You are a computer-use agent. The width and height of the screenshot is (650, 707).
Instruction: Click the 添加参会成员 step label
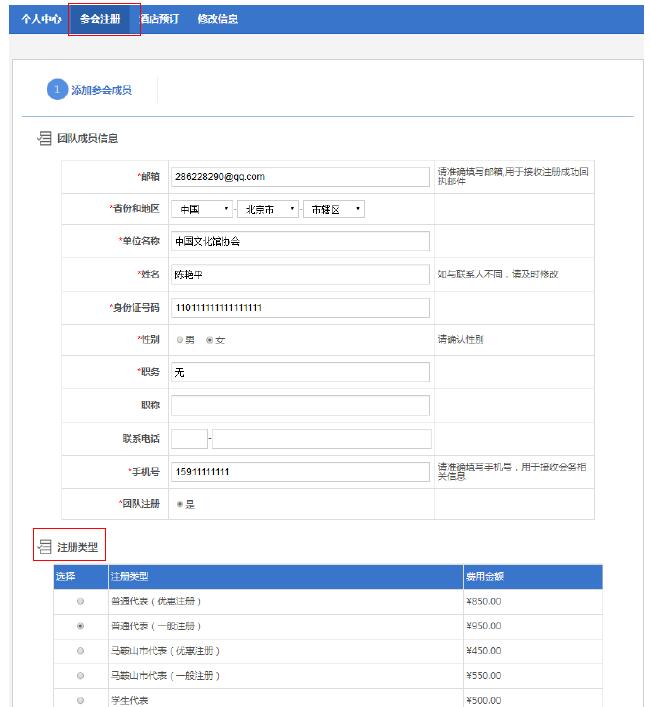(101, 90)
